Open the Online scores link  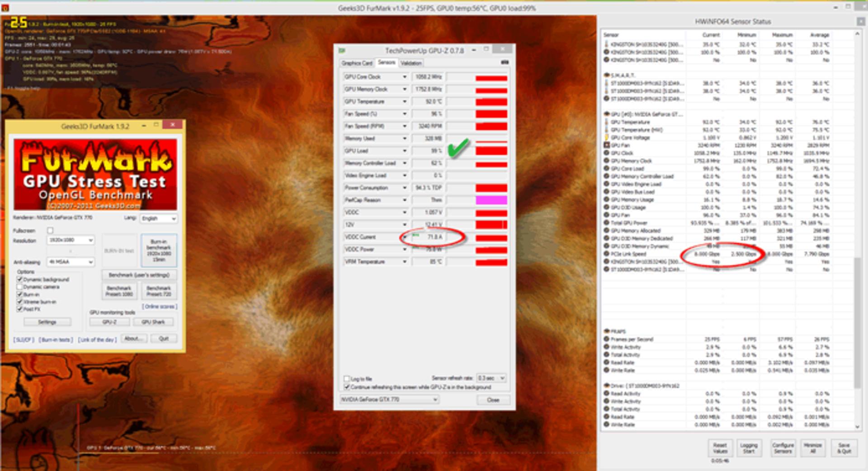[160, 306]
